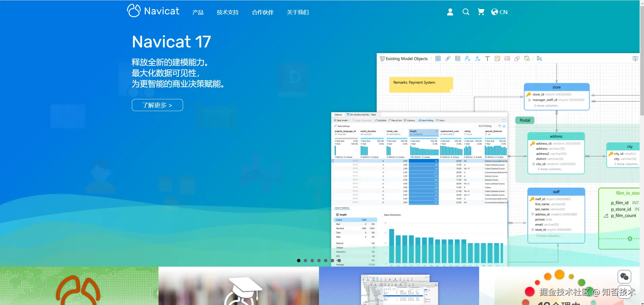
Task: Open the shopping cart icon
Action: coord(481,12)
